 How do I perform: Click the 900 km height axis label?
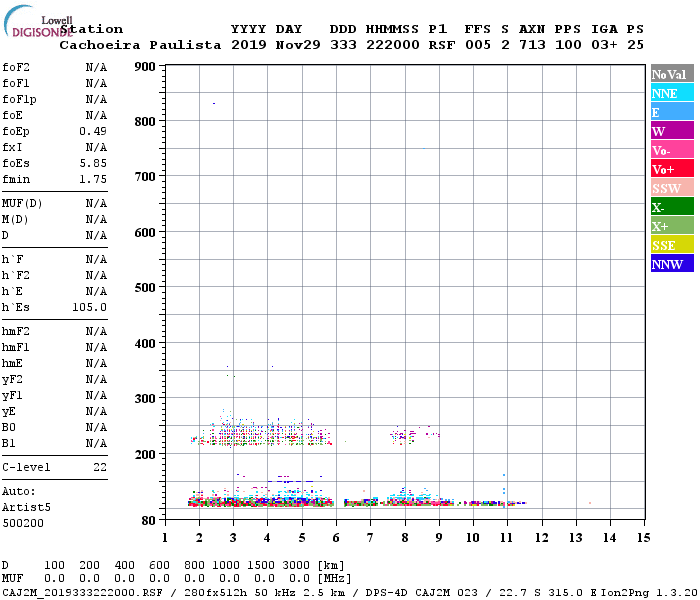coord(145,67)
